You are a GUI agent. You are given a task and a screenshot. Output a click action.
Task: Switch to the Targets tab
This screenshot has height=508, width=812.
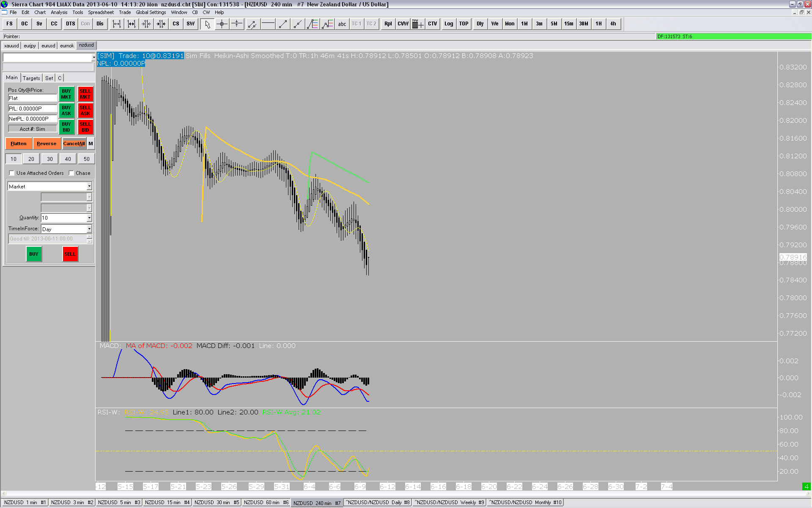point(31,78)
